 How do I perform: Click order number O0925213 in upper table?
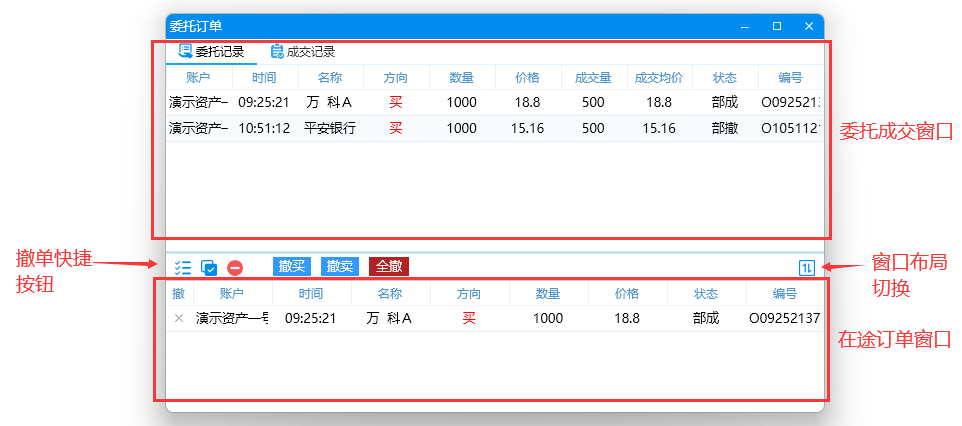(x=790, y=103)
